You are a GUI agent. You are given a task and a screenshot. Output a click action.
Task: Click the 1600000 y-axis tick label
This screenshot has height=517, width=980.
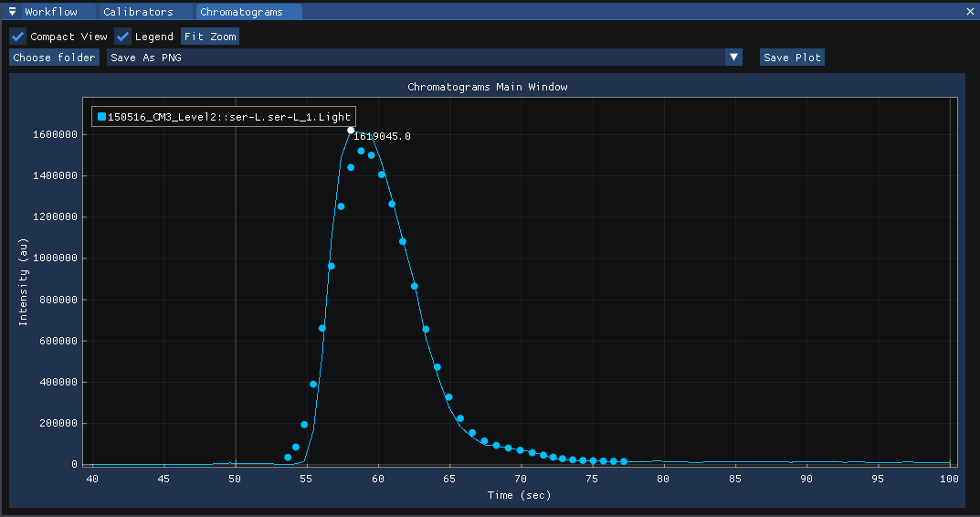[x=55, y=134]
